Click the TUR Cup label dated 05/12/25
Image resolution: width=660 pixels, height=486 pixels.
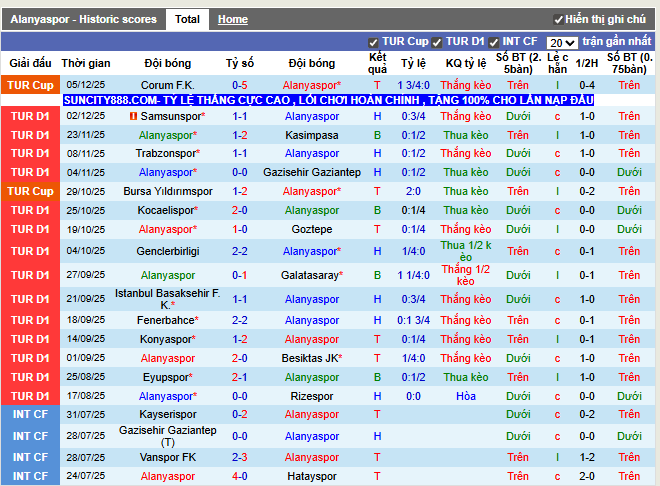(x=30, y=85)
